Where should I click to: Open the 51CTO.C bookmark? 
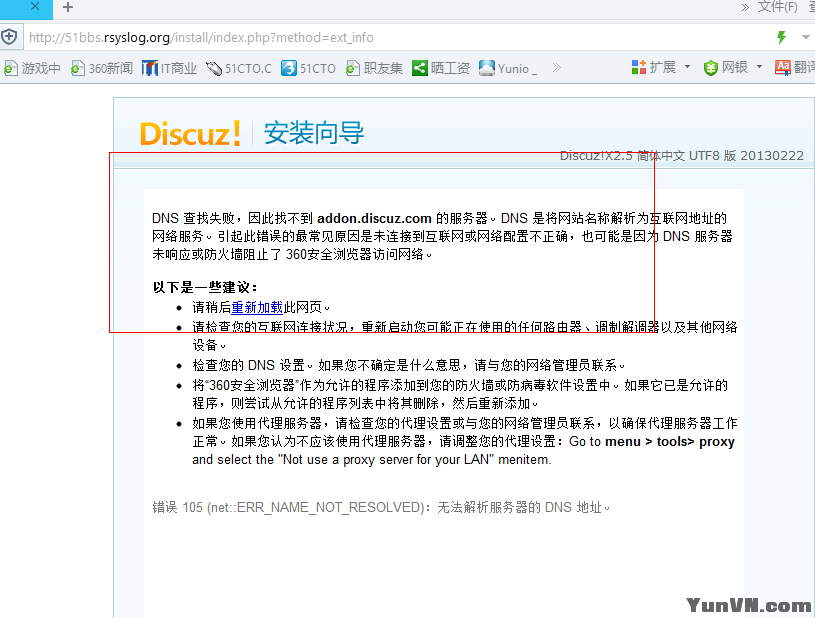(x=239, y=68)
